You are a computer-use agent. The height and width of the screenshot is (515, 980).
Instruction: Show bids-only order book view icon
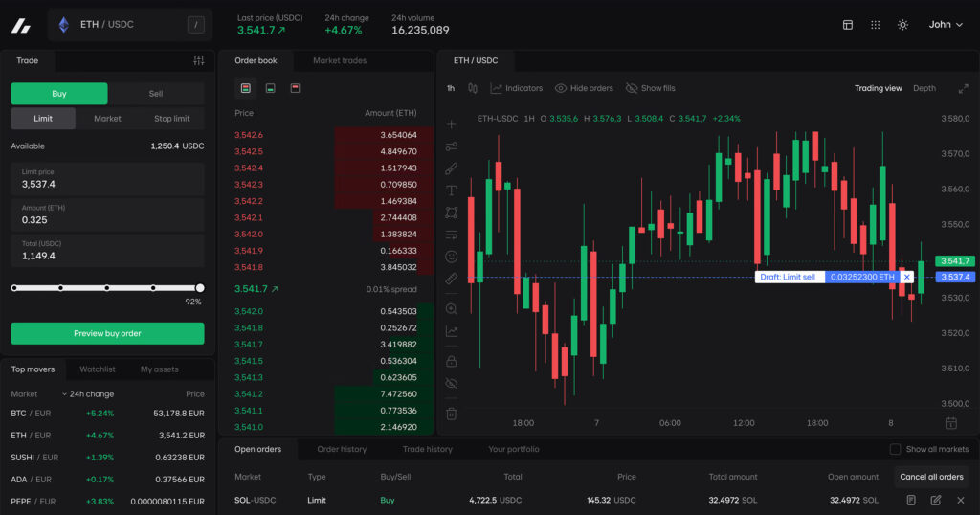click(270, 88)
